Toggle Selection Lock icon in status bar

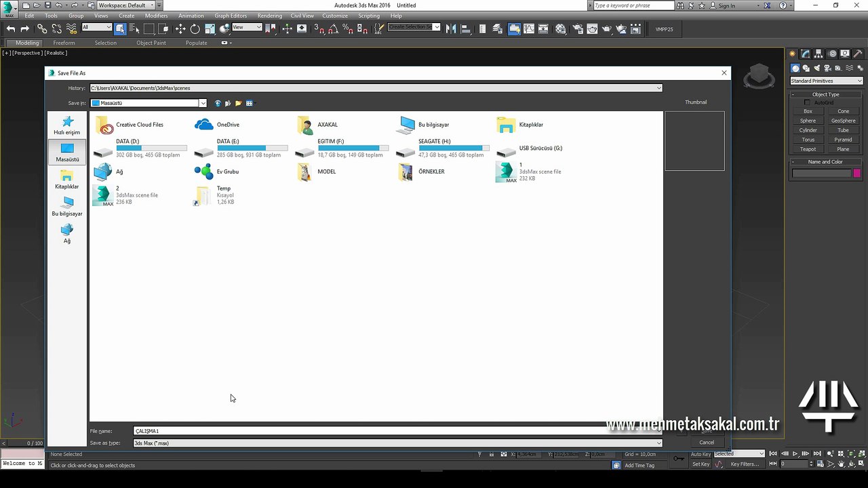tap(491, 454)
